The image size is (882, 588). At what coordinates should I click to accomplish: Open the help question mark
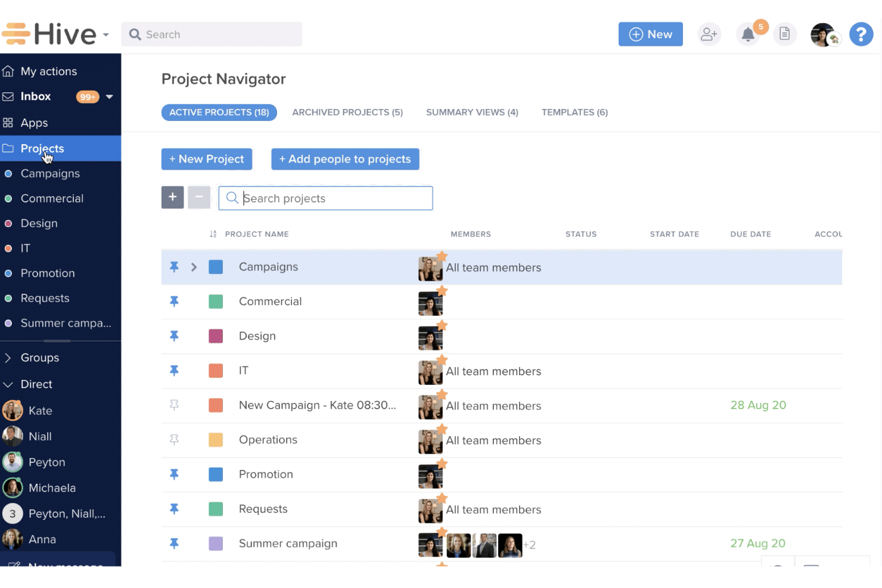click(x=861, y=34)
